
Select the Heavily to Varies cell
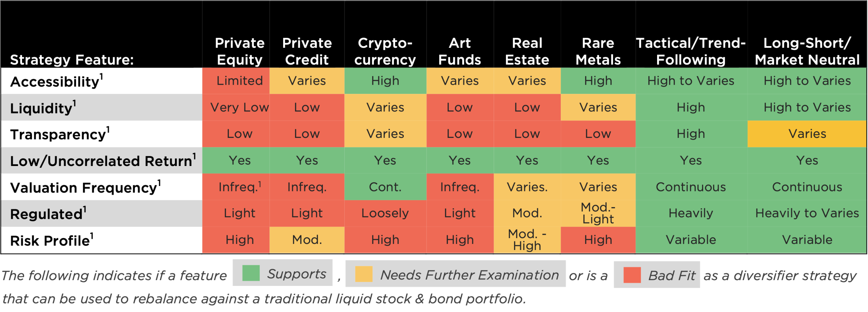pyautogui.click(x=807, y=213)
